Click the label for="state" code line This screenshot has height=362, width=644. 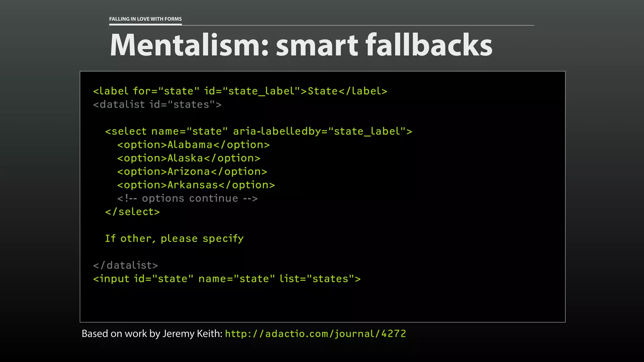click(x=240, y=91)
